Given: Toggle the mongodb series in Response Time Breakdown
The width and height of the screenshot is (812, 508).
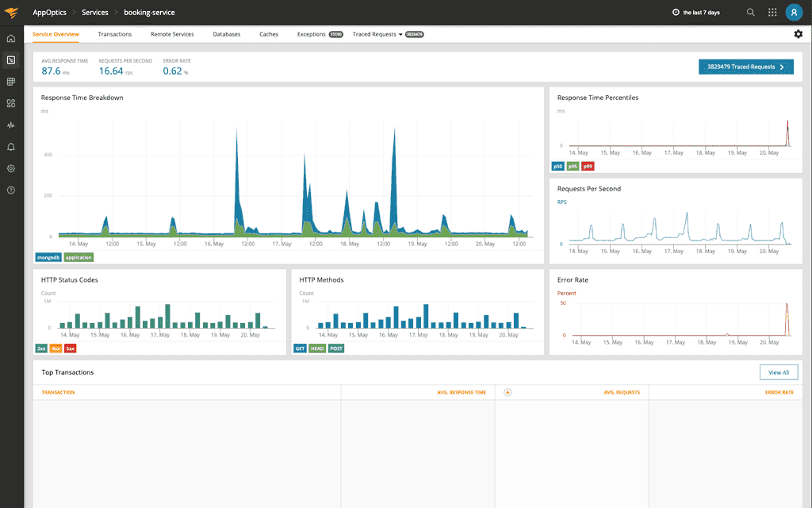Looking at the screenshot, I should 48,257.
